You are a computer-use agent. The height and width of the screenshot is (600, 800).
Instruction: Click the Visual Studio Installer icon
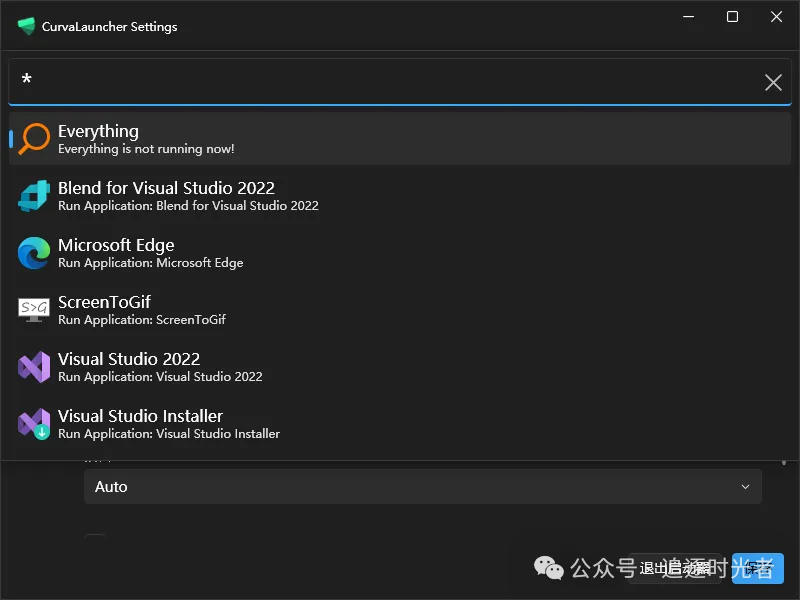(x=34, y=424)
